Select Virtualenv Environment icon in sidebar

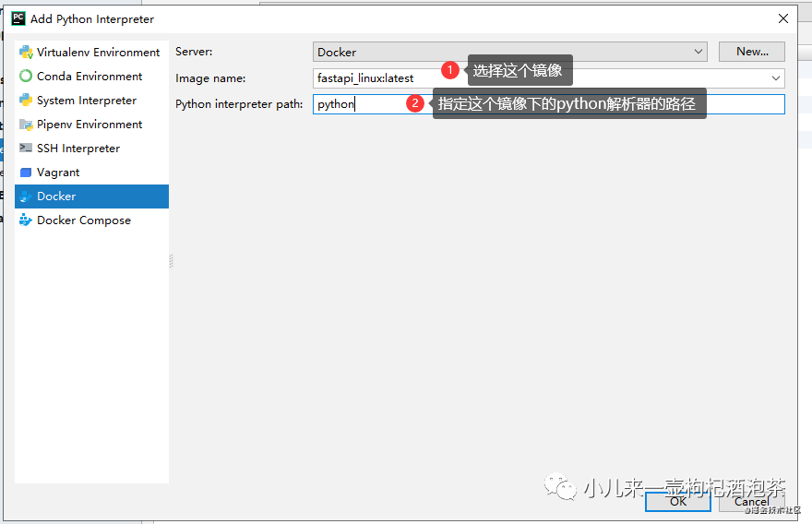click(x=26, y=53)
